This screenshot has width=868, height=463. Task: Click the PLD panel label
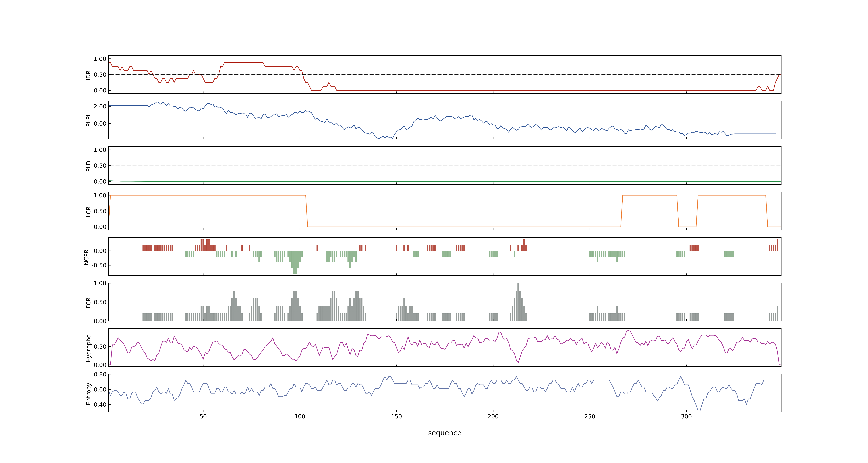[x=88, y=166]
